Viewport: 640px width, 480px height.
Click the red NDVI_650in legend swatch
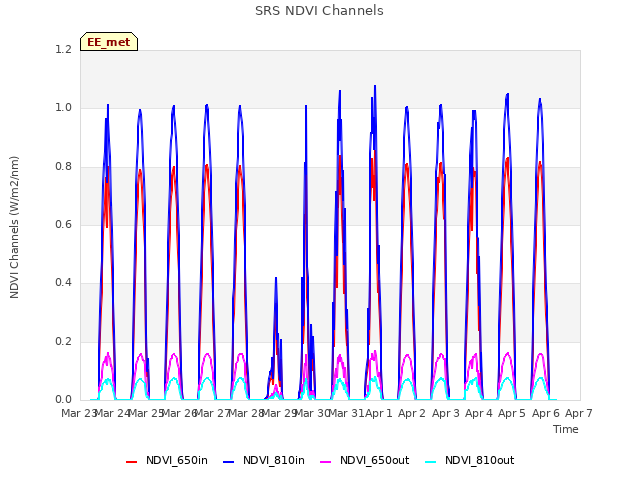click(131, 462)
